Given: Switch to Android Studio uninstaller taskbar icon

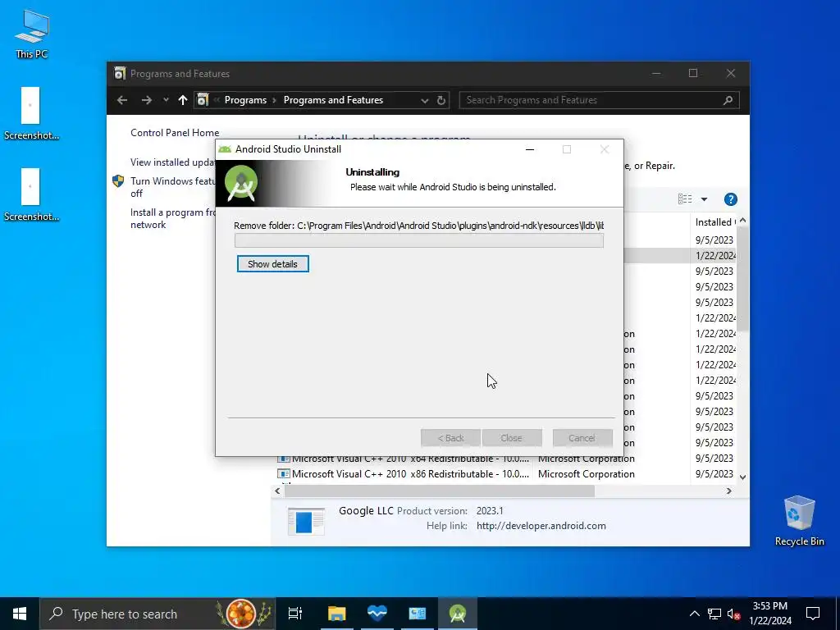Looking at the screenshot, I should (x=458, y=614).
